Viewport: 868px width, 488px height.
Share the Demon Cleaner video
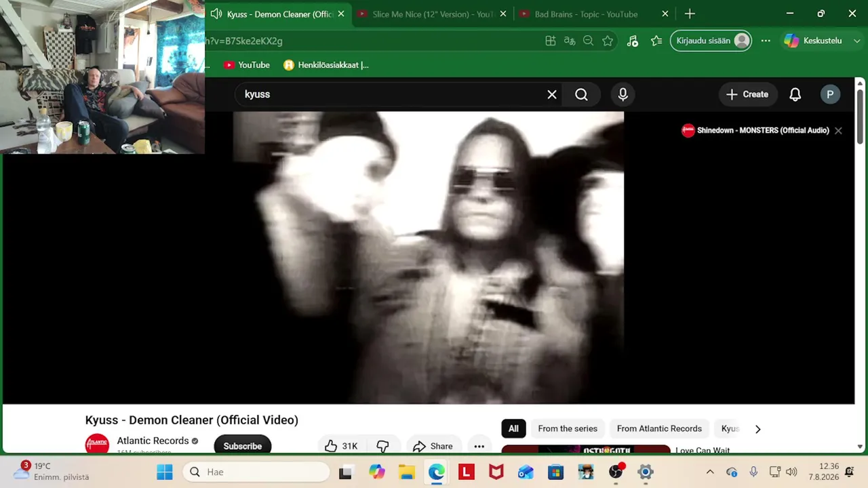point(433,445)
